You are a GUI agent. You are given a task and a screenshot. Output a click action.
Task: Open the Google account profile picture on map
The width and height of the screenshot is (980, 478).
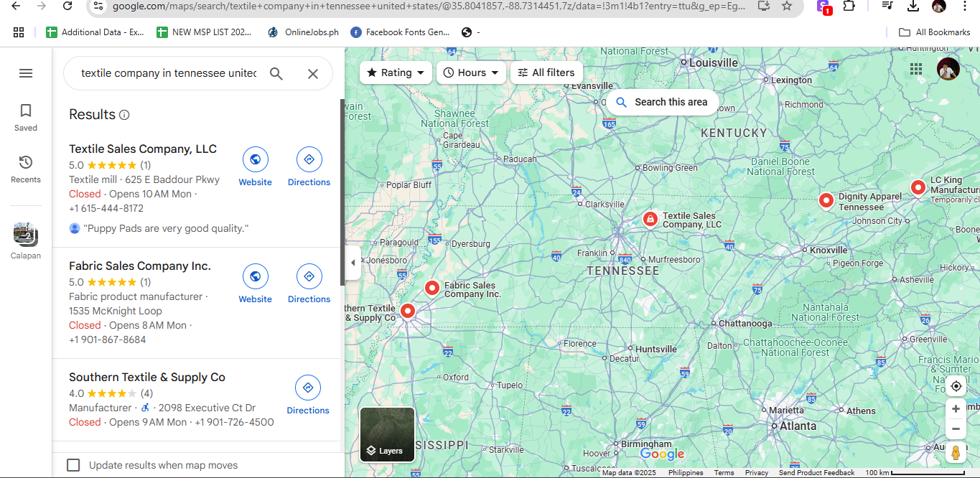[948, 69]
